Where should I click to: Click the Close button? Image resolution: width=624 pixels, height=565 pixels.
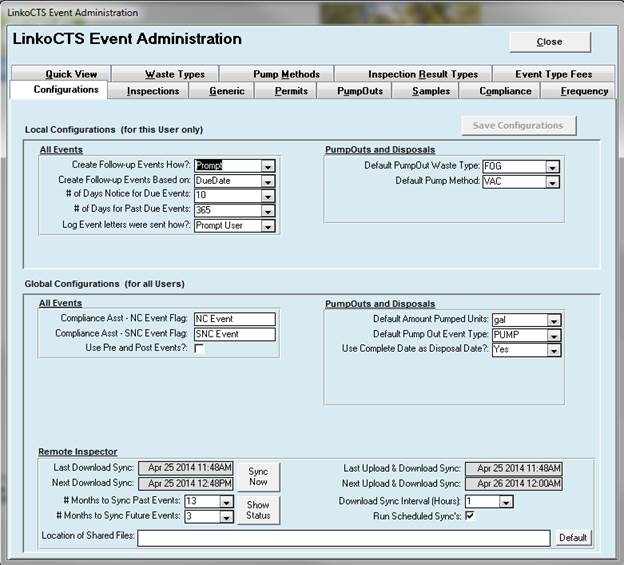point(549,42)
